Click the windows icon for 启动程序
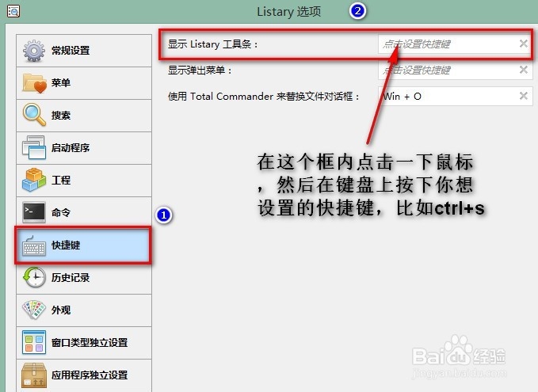Viewport: 538px width, 392px height. coord(34,147)
